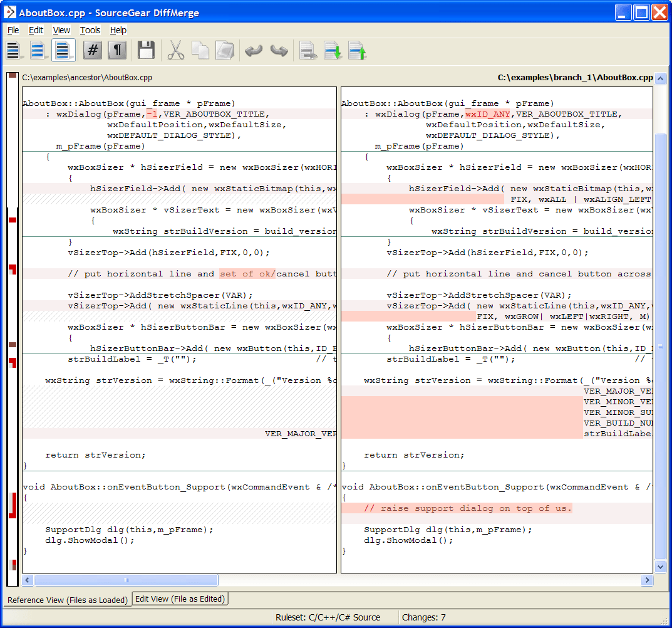Click the horizontal scrollbar right arrow

[x=647, y=580]
